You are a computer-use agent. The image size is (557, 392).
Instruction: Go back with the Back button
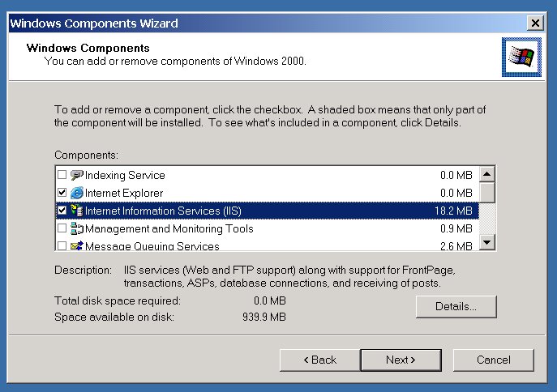click(319, 360)
